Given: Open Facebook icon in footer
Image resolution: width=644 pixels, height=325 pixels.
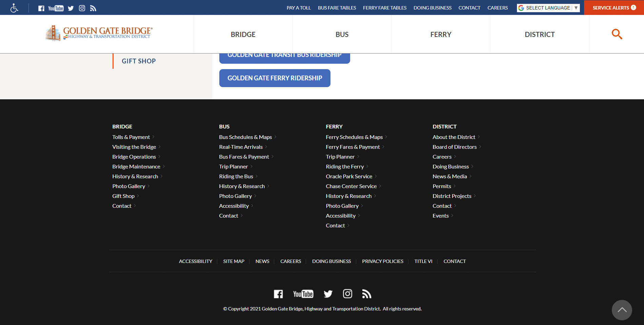Looking at the screenshot, I should pyautogui.click(x=278, y=294).
